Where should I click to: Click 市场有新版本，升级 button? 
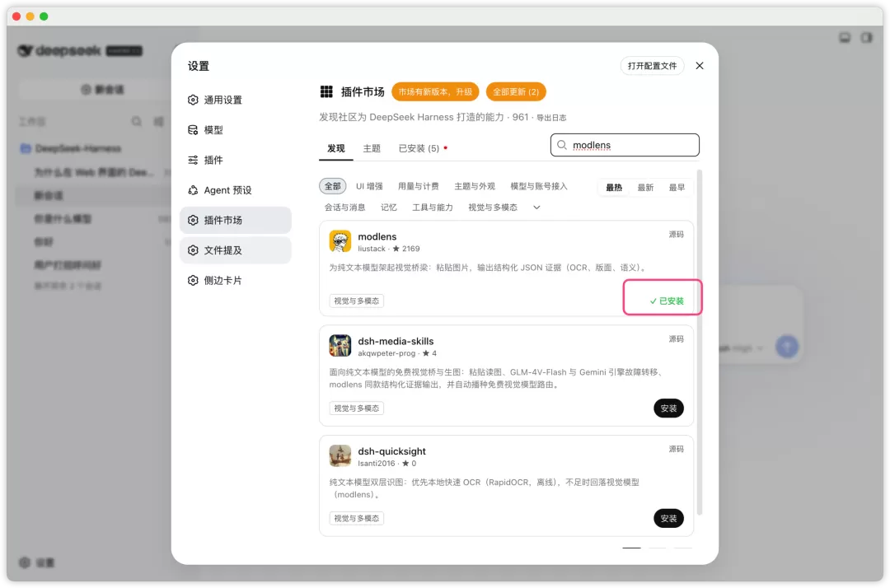pyautogui.click(x=435, y=92)
